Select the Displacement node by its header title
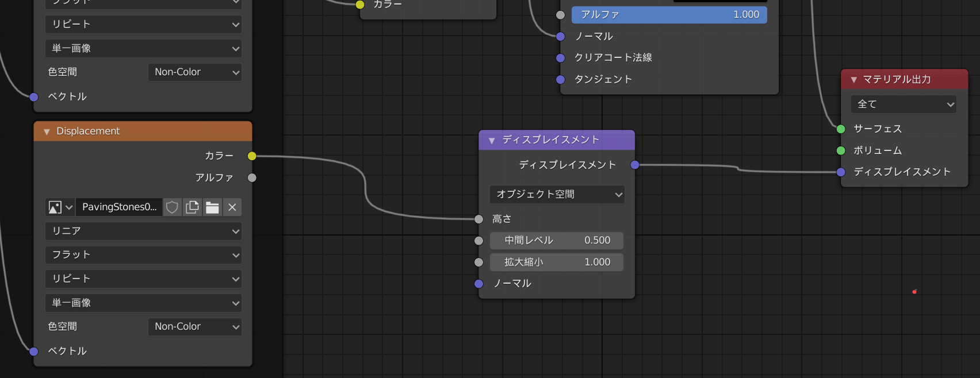Viewport: 980px width, 378px height. point(88,132)
